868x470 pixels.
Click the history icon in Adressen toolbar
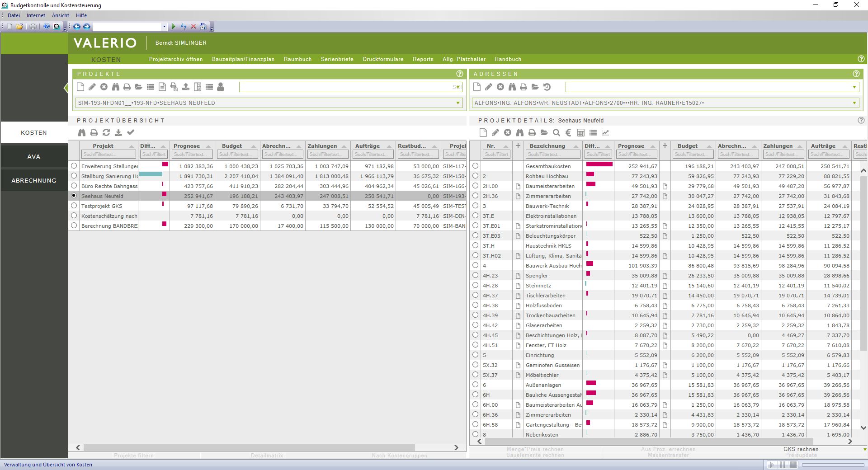point(547,87)
